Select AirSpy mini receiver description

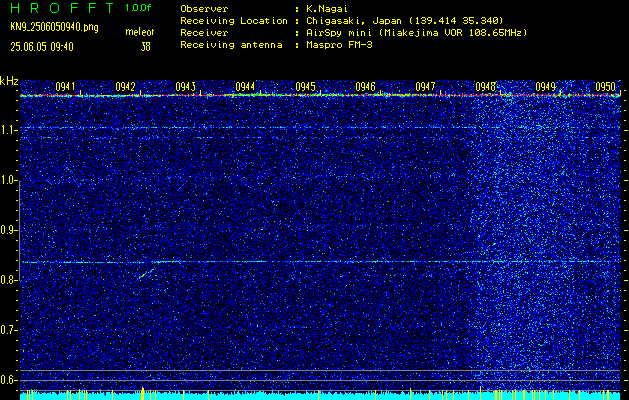[x=416, y=33]
